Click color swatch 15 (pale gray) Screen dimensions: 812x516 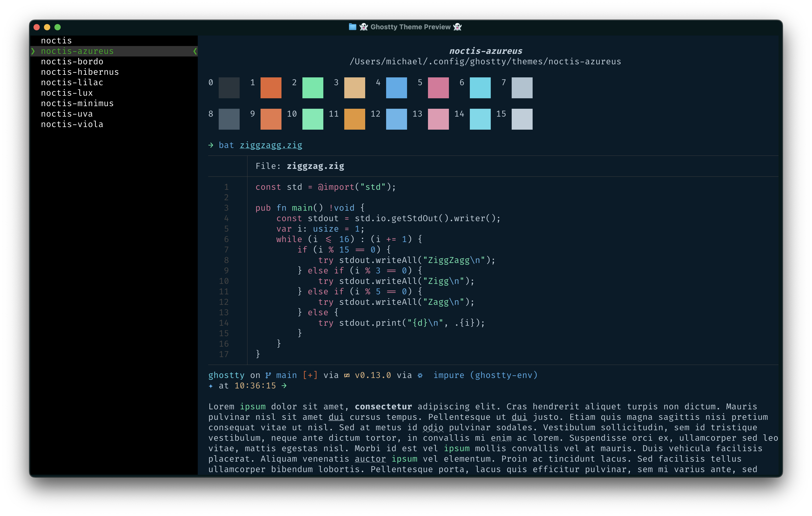tap(522, 119)
